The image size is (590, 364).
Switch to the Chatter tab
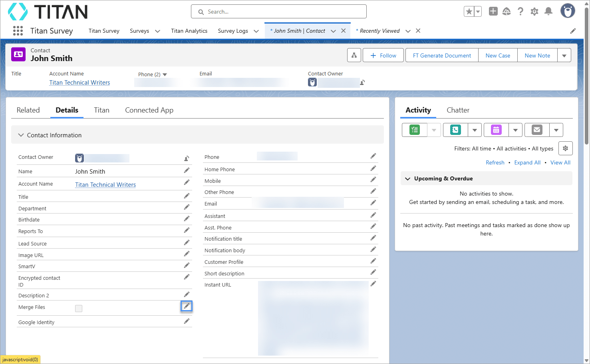point(458,110)
